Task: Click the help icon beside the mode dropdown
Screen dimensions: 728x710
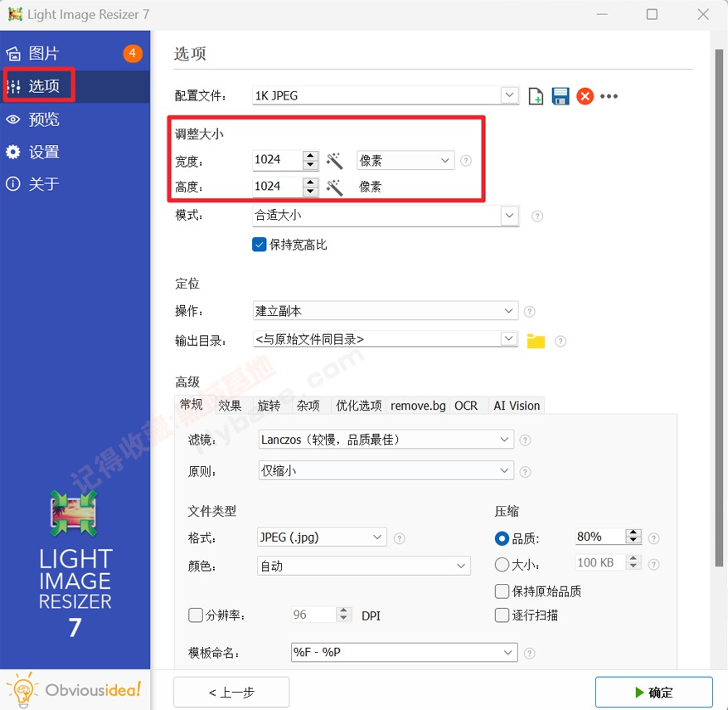Action: pyautogui.click(x=536, y=216)
